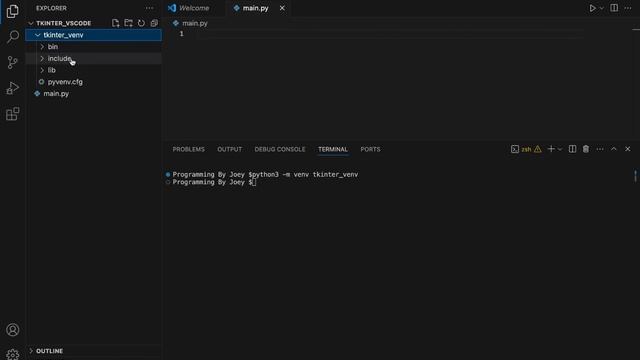Switch to the Welcome tab
The image size is (640, 360).
(x=189, y=8)
